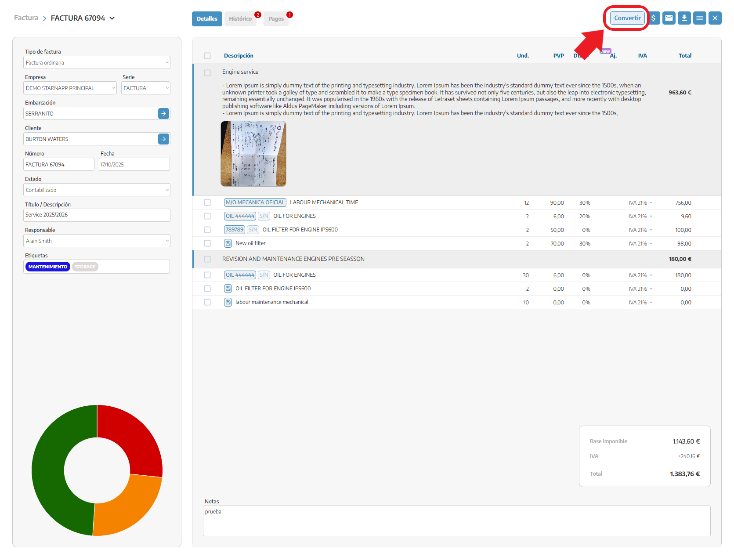734x560 pixels.
Task: Click document icon beside labour maintenance mechanical
Action: click(x=228, y=302)
